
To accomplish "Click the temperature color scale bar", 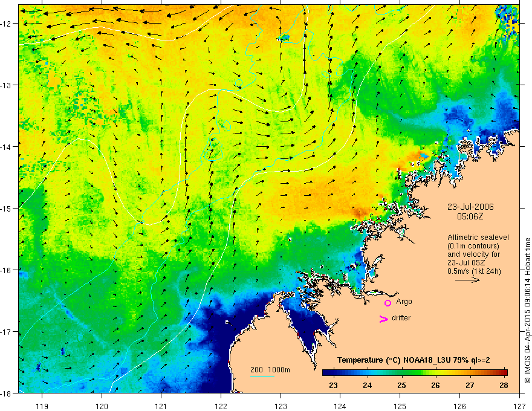I will (415, 373).
